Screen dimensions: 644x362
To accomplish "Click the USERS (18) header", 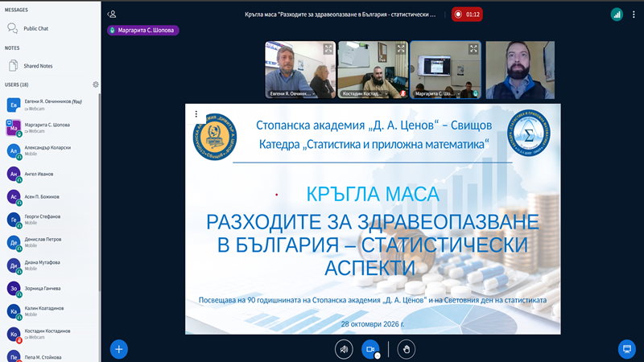I will coord(16,84).
